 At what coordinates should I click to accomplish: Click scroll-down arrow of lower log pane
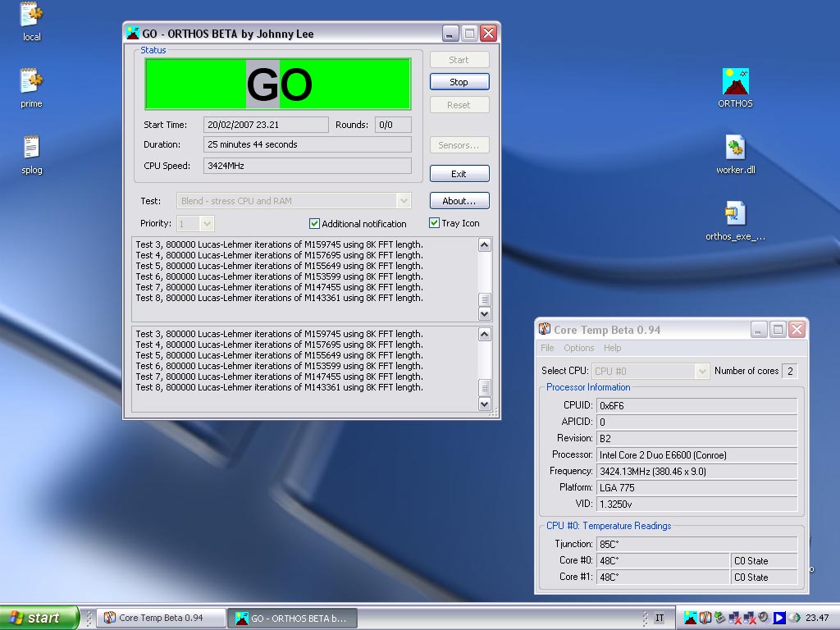click(x=484, y=404)
